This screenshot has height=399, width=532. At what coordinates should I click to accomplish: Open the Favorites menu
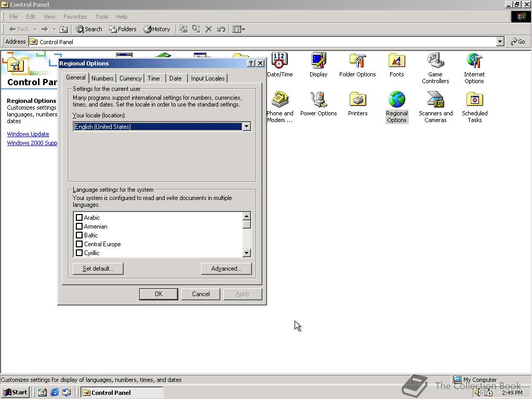[75, 17]
